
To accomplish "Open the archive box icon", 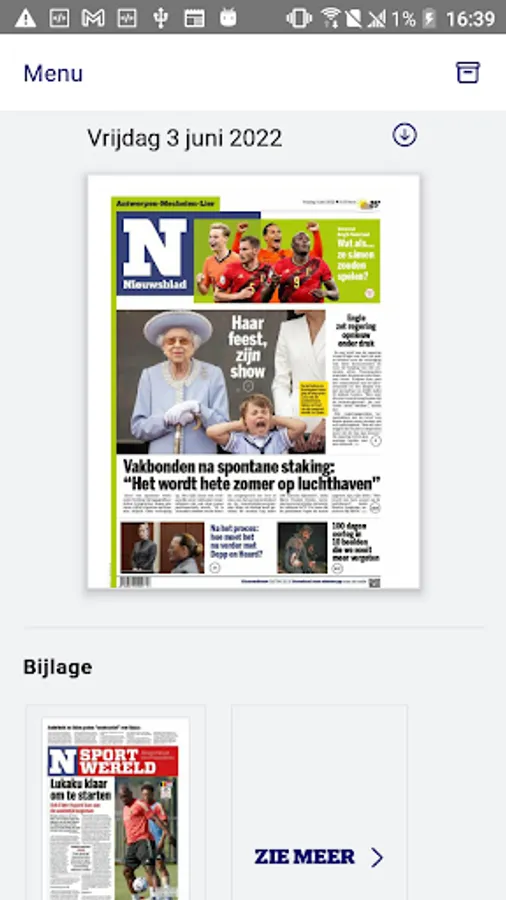I will (x=468, y=72).
